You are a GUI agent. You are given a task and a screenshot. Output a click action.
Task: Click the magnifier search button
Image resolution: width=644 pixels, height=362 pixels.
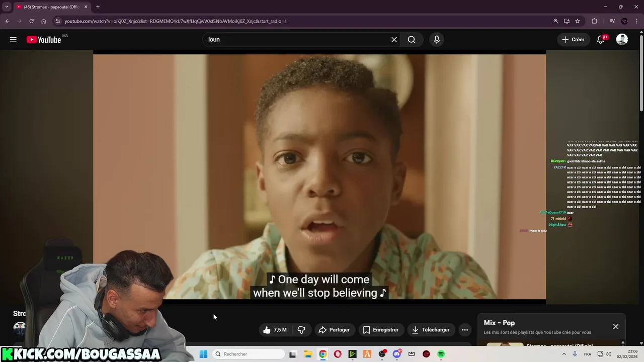412,40
